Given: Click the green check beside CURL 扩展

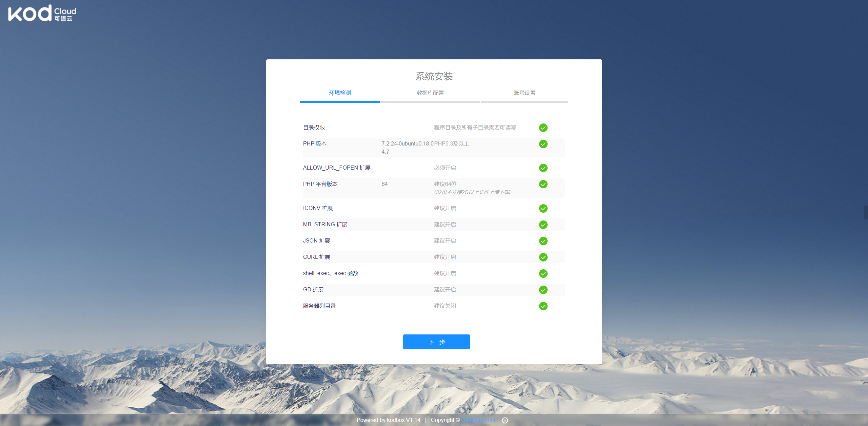Looking at the screenshot, I should pyautogui.click(x=543, y=257).
